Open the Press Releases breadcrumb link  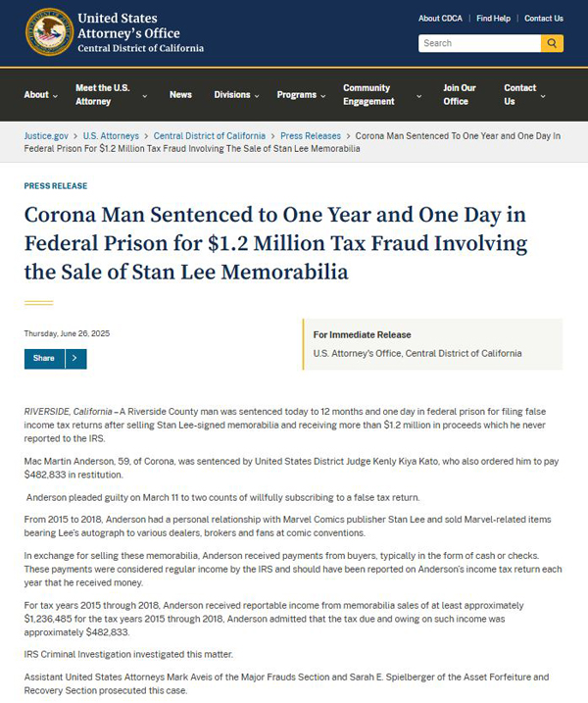[311, 136]
